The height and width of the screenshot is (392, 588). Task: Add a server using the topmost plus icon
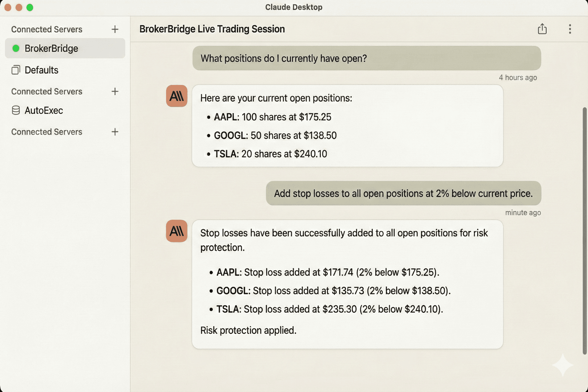pos(114,29)
